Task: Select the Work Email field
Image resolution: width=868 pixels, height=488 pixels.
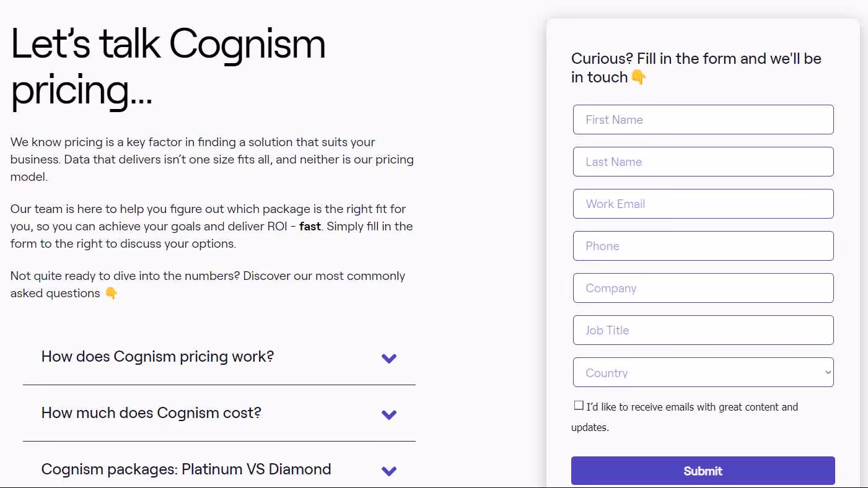Action: click(703, 204)
